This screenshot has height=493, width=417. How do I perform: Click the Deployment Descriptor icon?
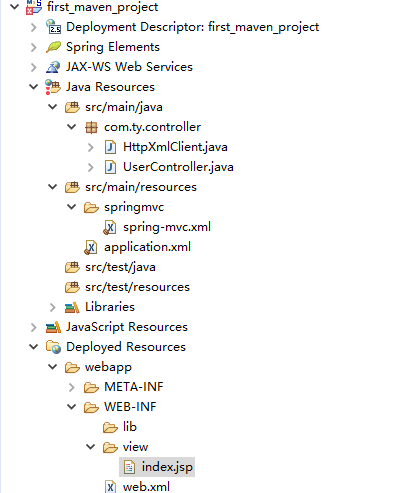pyautogui.click(x=53, y=27)
